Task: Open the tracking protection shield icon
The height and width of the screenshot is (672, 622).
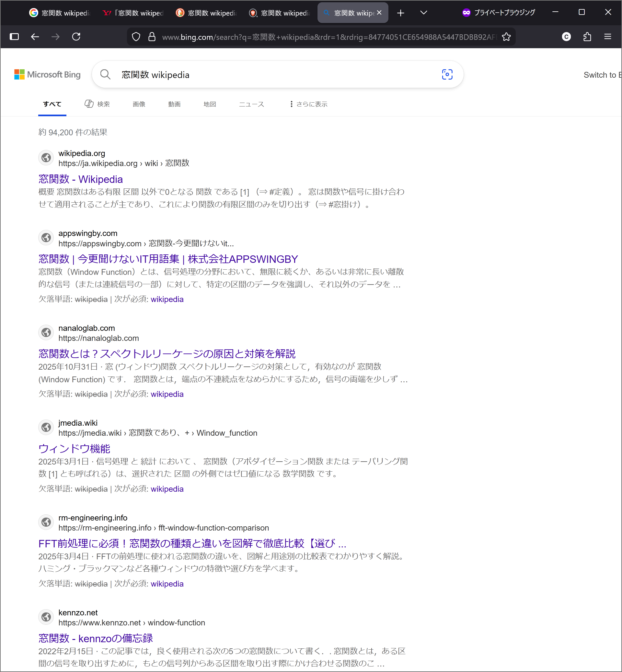Action: coord(136,37)
